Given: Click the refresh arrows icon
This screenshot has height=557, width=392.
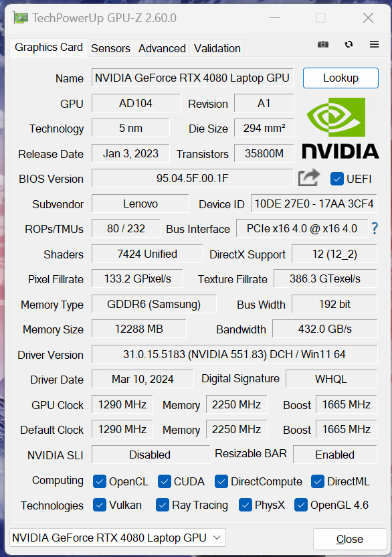Looking at the screenshot, I should (349, 44).
